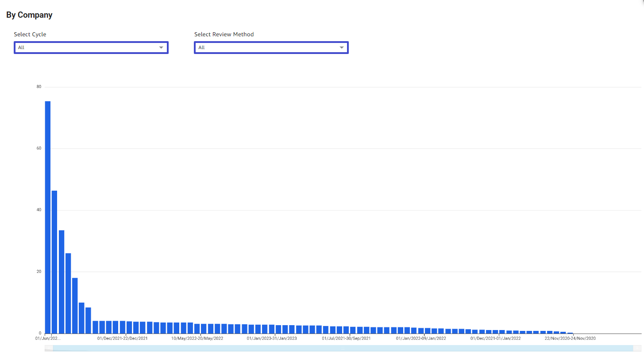
Task: Click the '01/Dec/2021-01/Jan/2022' axis label
Action: click(x=496, y=338)
